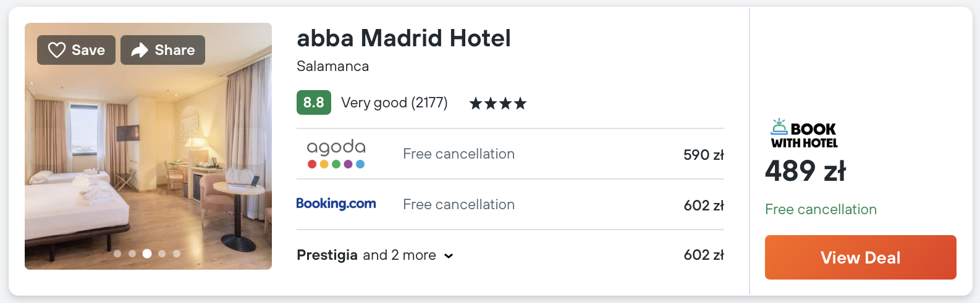Select the agoda 590 zł price

tap(703, 155)
